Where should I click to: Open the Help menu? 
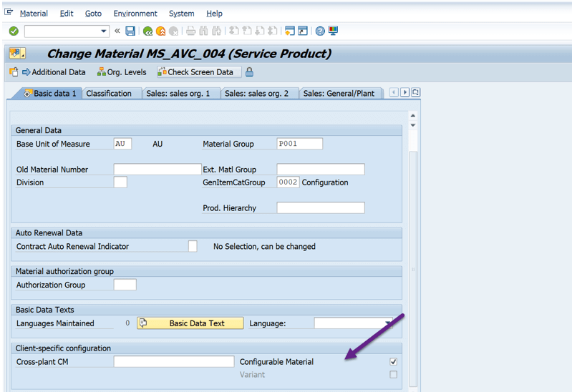tap(214, 14)
